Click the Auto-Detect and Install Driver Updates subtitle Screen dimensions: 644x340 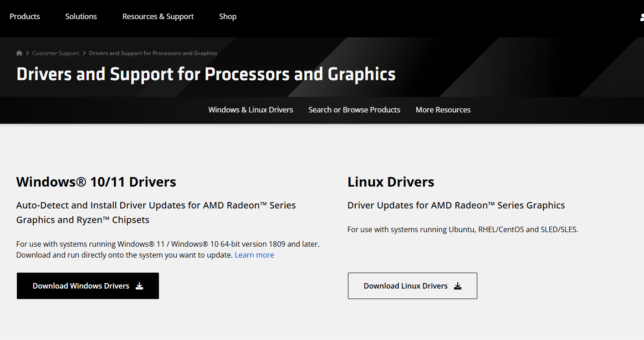[156, 213]
